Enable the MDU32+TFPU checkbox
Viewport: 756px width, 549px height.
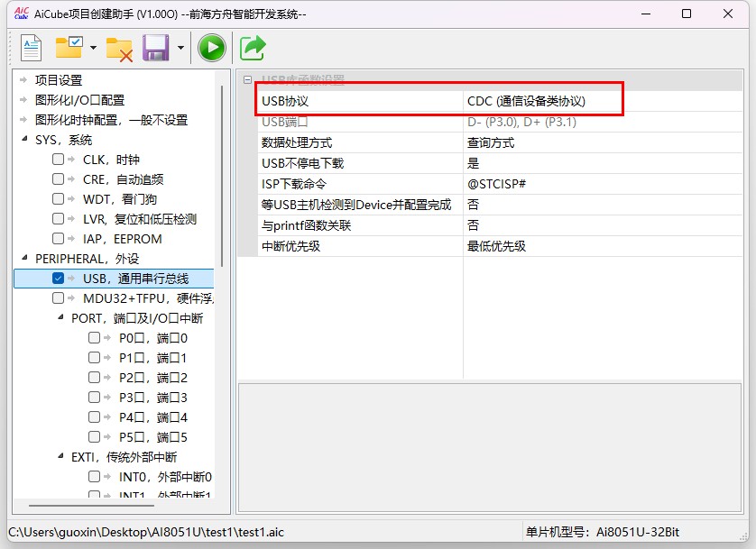tap(58, 298)
